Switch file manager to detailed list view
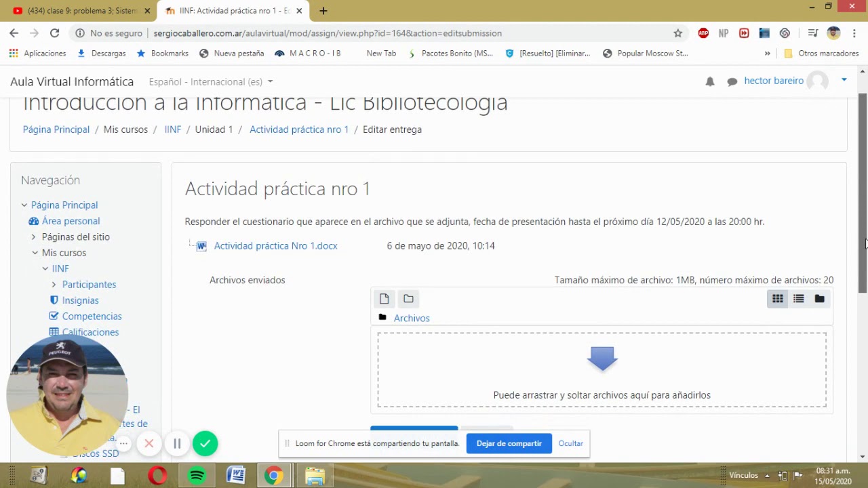868x488 pixels. 799,299
